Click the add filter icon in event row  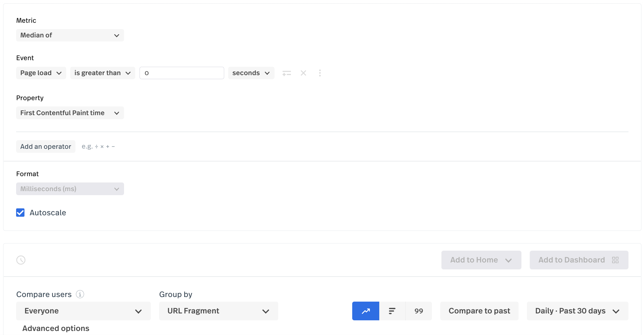coord(287,73)
